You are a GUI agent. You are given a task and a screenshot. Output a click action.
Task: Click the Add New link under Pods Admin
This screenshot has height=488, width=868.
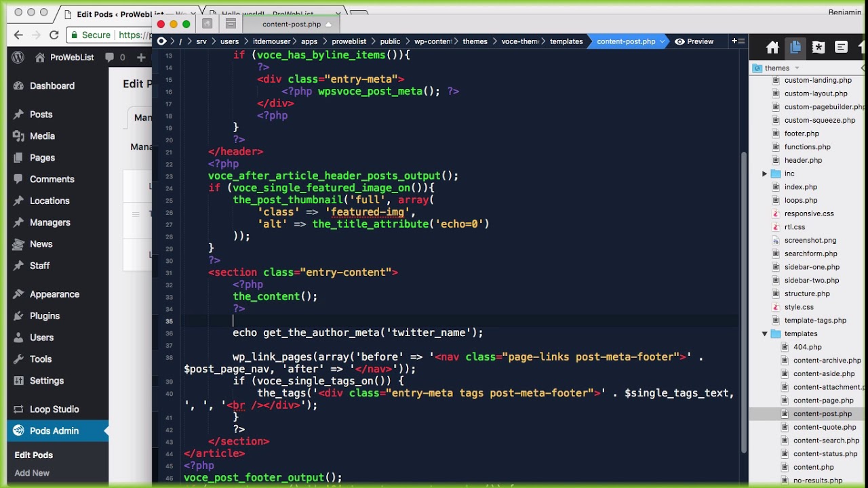click(x=32, y=473)
